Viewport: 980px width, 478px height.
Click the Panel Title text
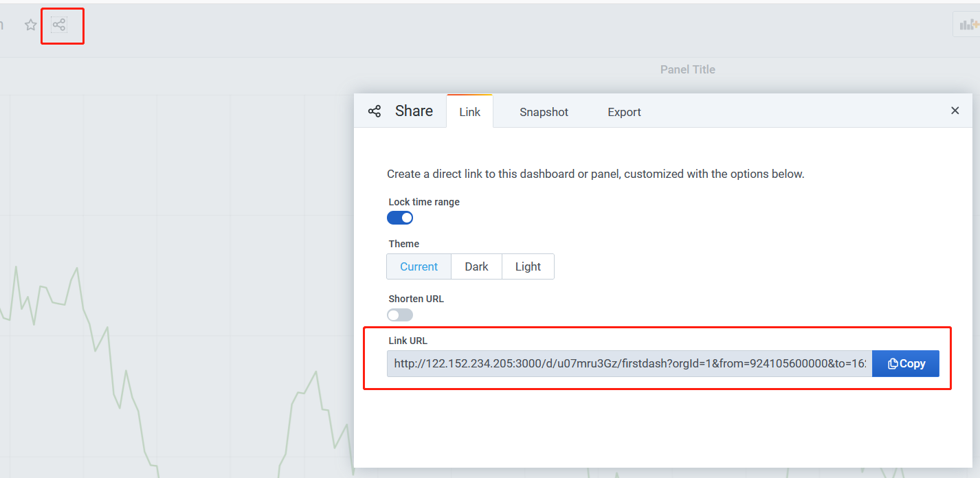[687, 69]
